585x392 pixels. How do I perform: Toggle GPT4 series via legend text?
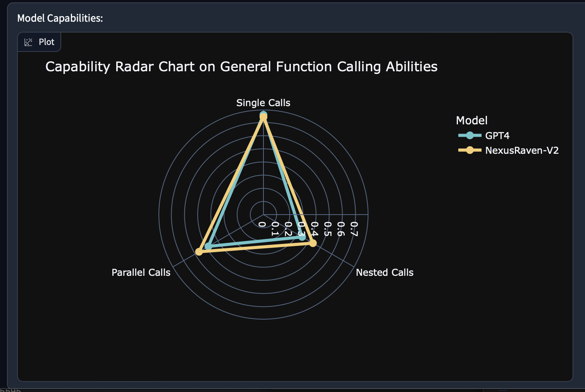point(497,136)
